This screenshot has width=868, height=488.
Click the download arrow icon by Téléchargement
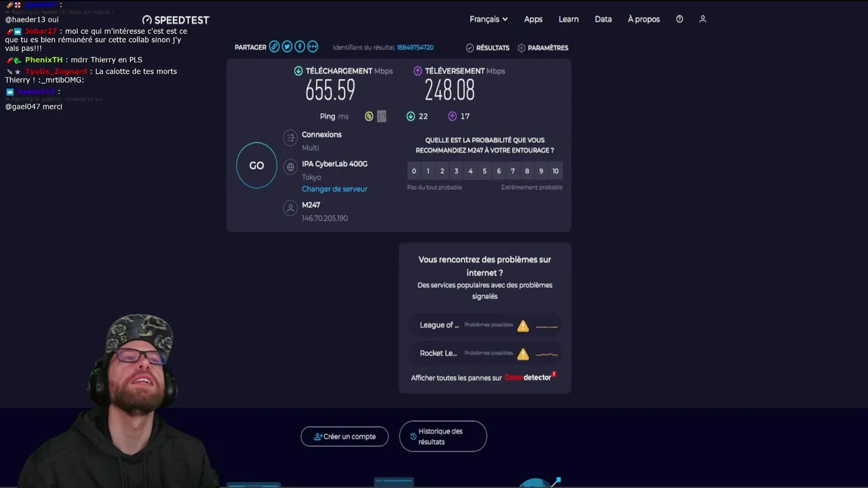(298, 70)
